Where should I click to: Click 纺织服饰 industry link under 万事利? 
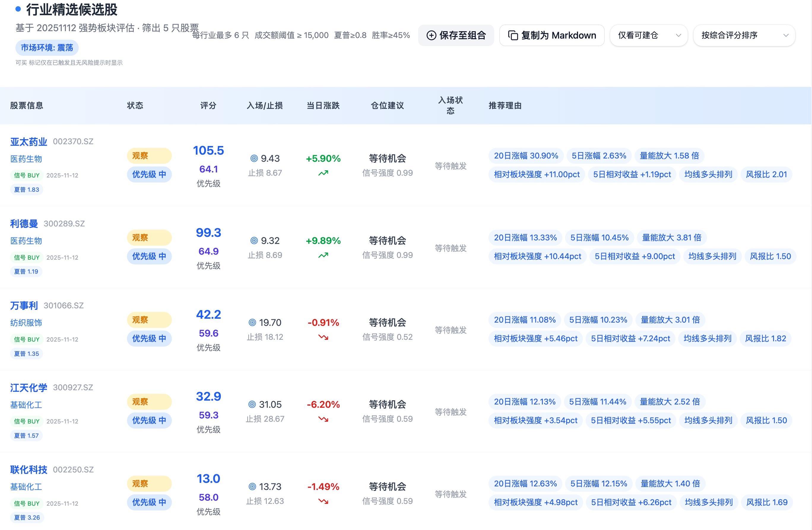click(x=26, y=322)
